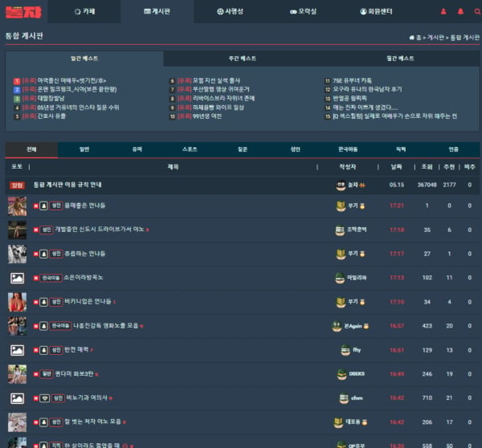Click the red rank 1 badge in daily best
482x448 pixels.
(17, 81)
